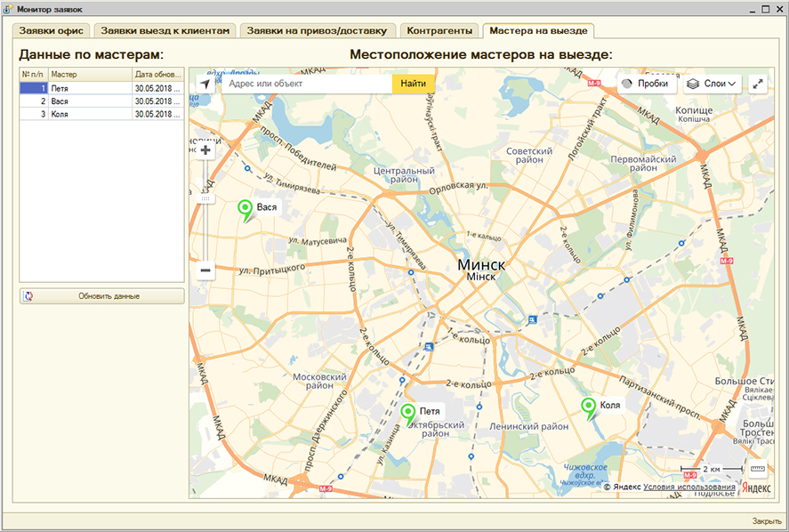Switch to the Заявки офис tab
Viewport: 789px width, 532px height.
(x=52, y=30)
